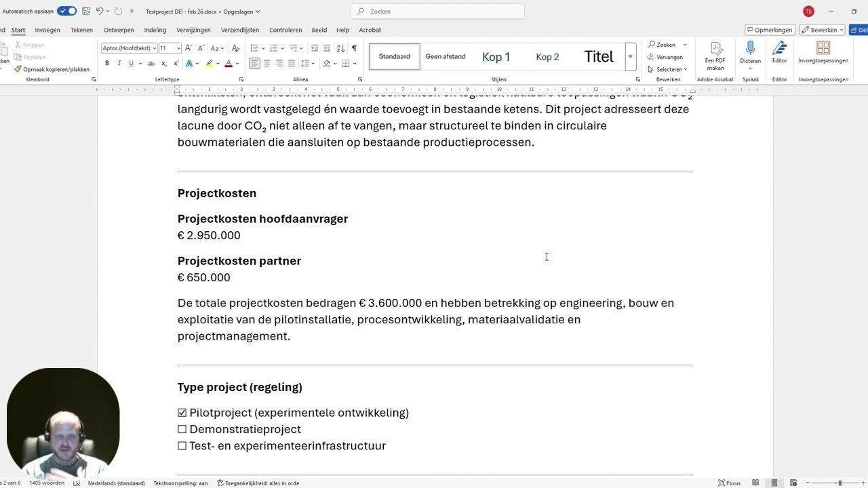The width and height of the screenshot is (868, 488).
Task: Toggle bold formatting in the Lettertype group
Action: point(106,63)
